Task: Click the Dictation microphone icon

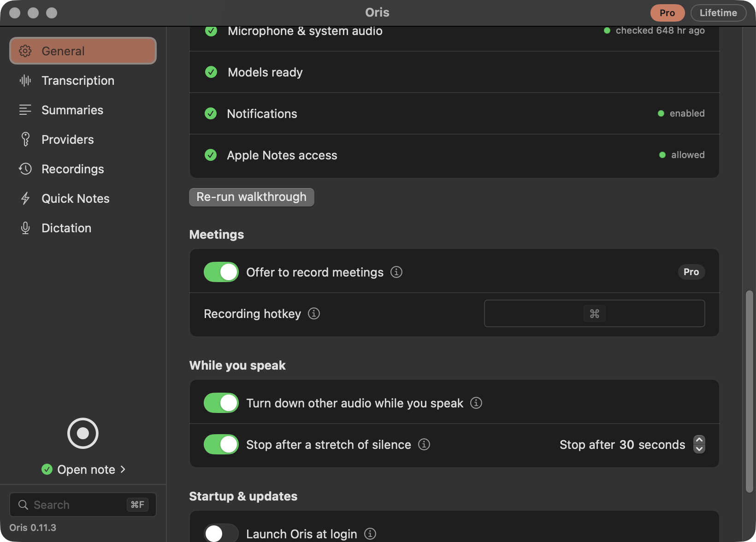Action: pyautogui.click(x=25, y=228)
